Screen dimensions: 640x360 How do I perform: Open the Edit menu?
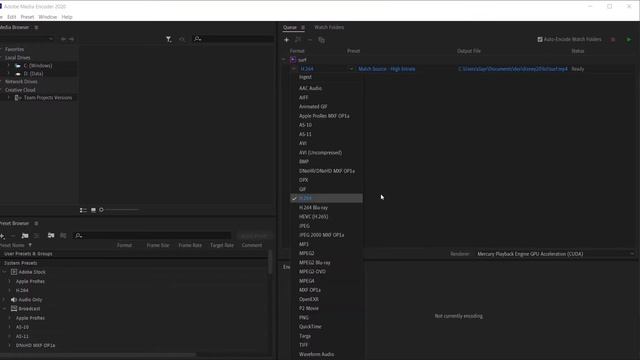click(11, 17)
